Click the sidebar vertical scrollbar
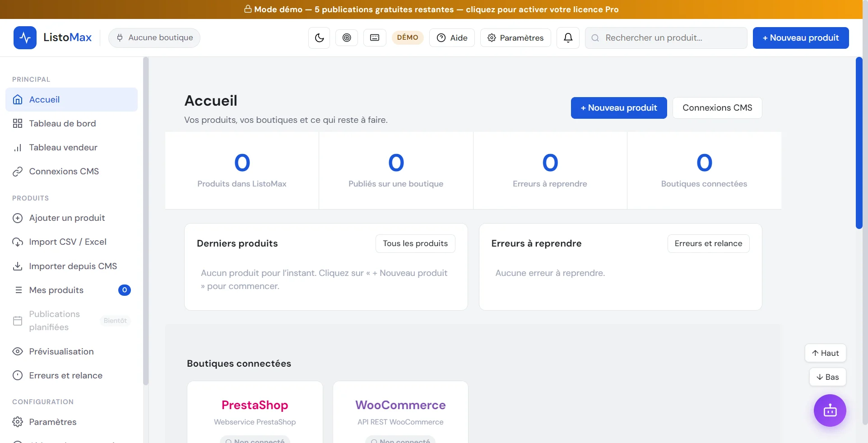The image size is (868, 443). coord(145,221)
